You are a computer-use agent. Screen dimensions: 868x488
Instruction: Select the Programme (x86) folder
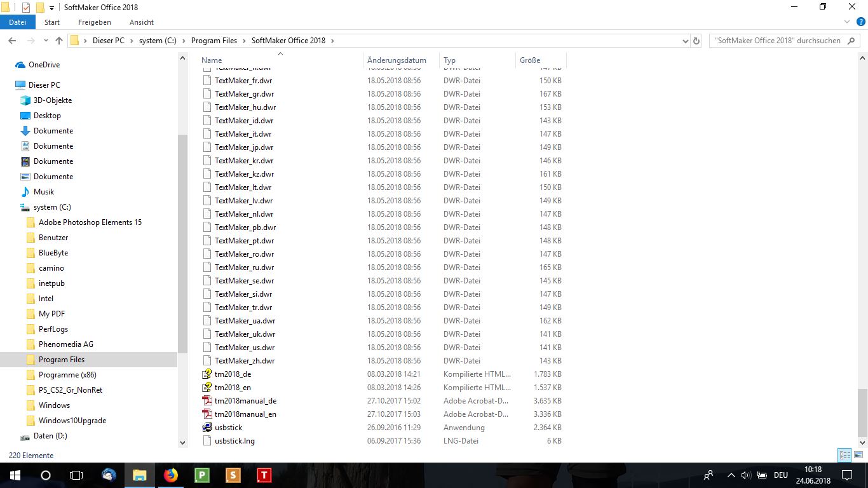(67, 375)
